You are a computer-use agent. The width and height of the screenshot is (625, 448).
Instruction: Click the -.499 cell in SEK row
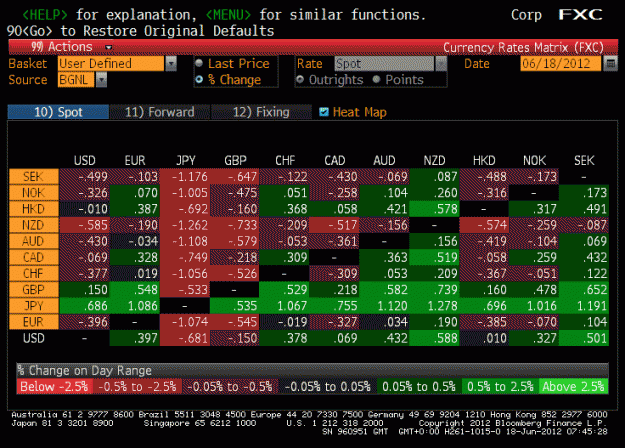tap(85, 177)
